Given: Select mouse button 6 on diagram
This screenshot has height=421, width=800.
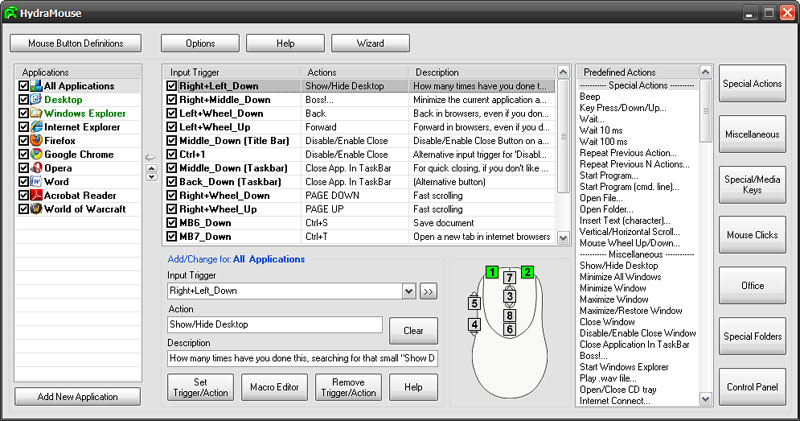Looking at the screenshot, I should pyautogui.click(x=509, y=330).
